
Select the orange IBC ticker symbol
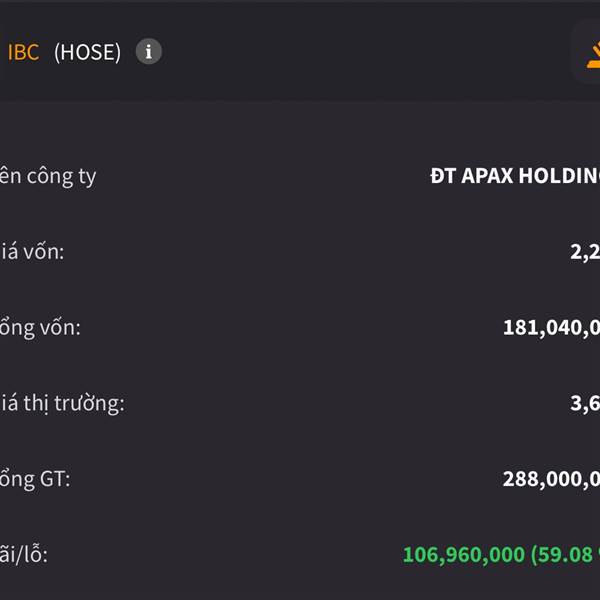[x=23, y=52]
